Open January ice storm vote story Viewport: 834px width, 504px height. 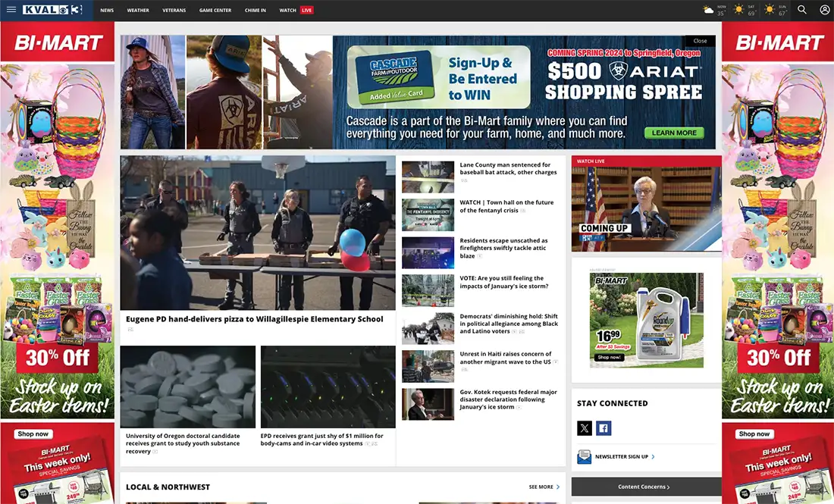point(503,282)
